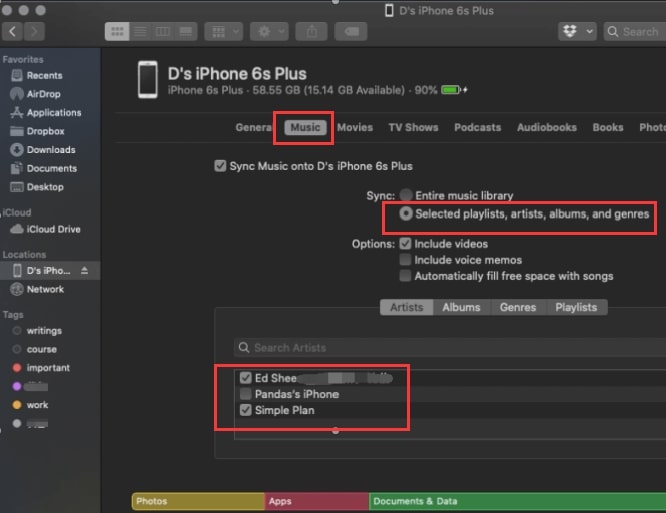
Task: Eject D's iPhone using eject icon
Action: coord(85,271)
